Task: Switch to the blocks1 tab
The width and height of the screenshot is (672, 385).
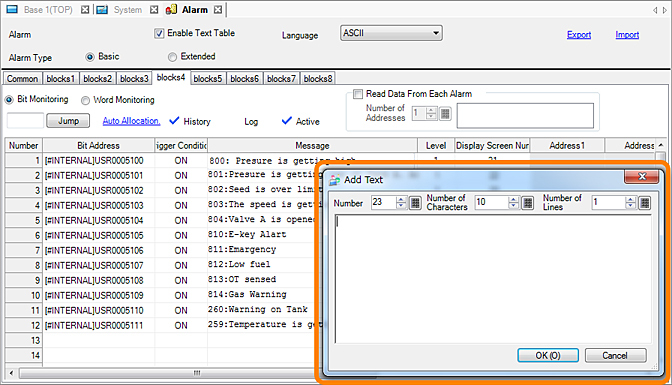Action: point(60,79)
